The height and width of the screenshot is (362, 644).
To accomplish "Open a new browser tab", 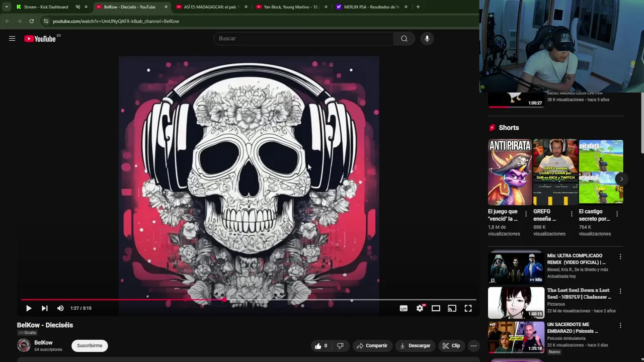I will pyautogui.click(x=418, y=7).
